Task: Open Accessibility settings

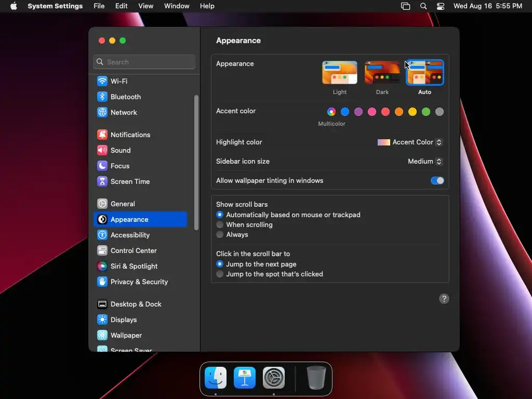Action: coord(140,235)
